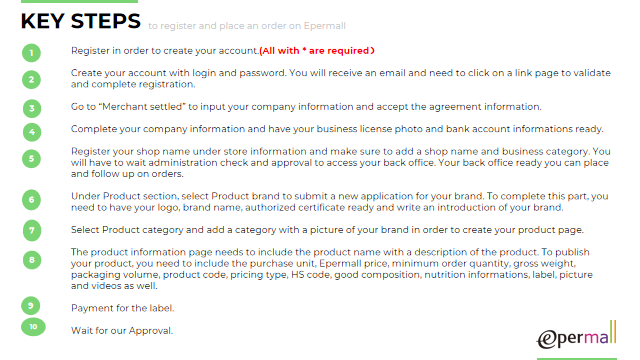The height and width of the screenshot is (360, 640).
Task: Click the Epermall logo
Action: click(576, 336)
